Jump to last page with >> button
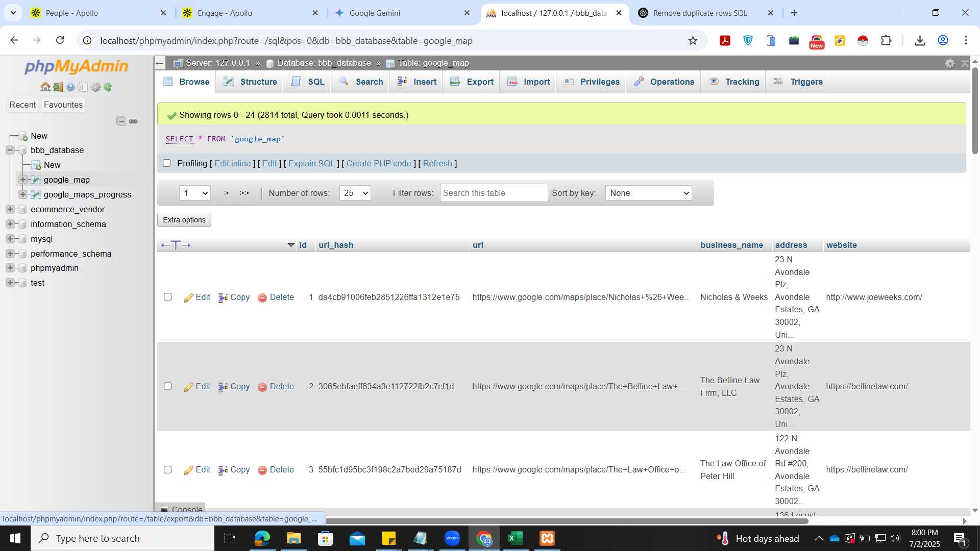The image size is (980, 551). [x=244, y=193]
